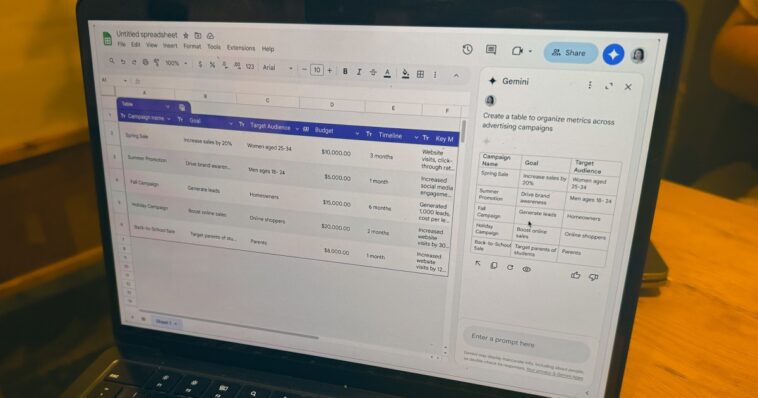The height and width of the screenshot is (398, 758).
Task: Activate the paint format tool
Action: (x=156, y=62)
